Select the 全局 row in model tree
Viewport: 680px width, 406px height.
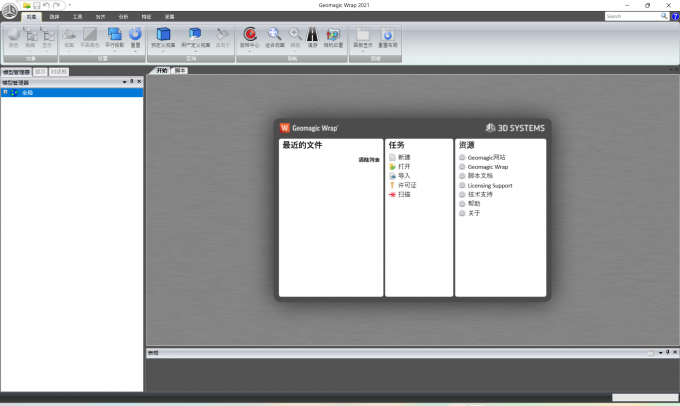pyautogui.click(x=72, y=92)
